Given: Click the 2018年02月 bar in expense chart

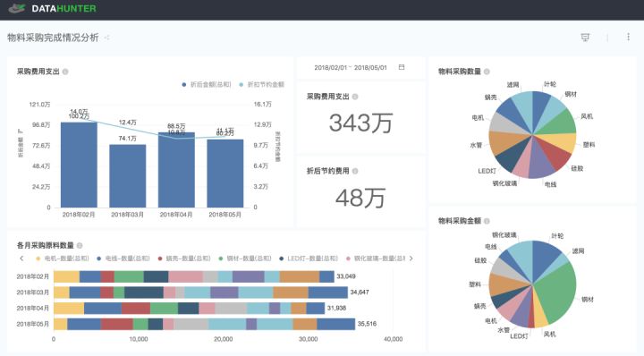Looking at the screenshot, I should [79, 165].
